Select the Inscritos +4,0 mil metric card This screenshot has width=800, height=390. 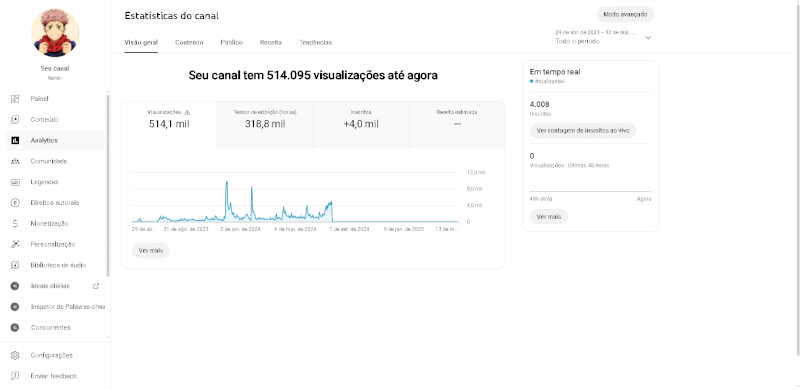click(x=361, y=125)
